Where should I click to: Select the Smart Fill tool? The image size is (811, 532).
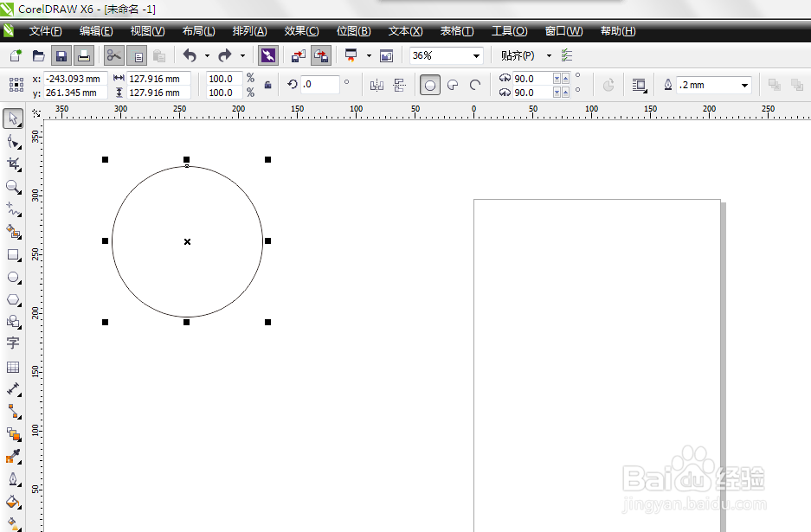pyautogui.click(x=13, y=232)
